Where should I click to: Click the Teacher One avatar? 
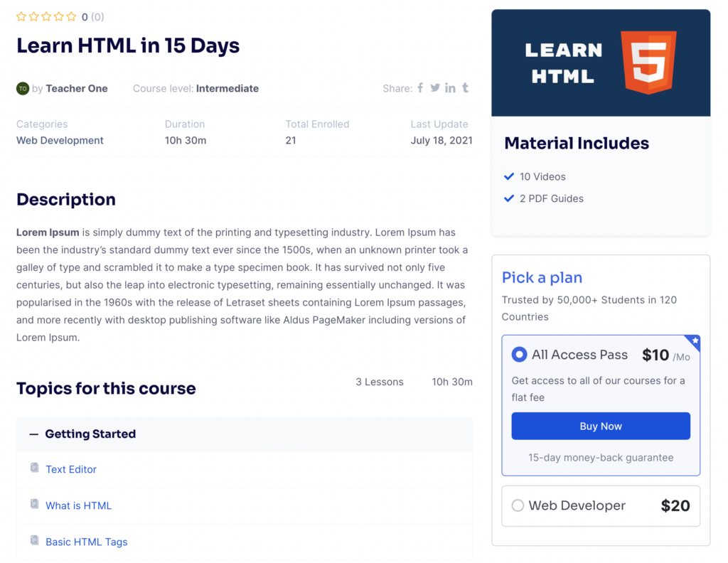(x=22, y=88)
